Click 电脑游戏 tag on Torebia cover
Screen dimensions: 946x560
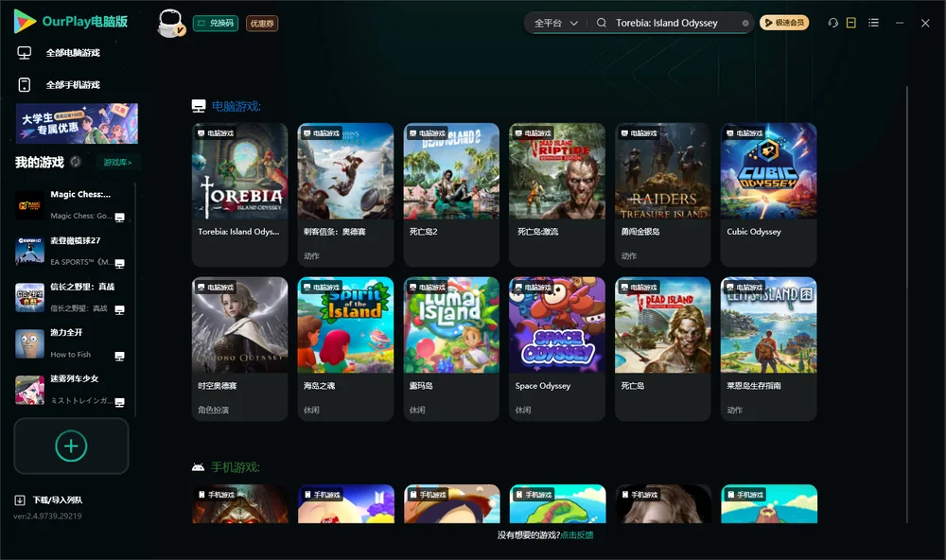[x=216, y=132]
